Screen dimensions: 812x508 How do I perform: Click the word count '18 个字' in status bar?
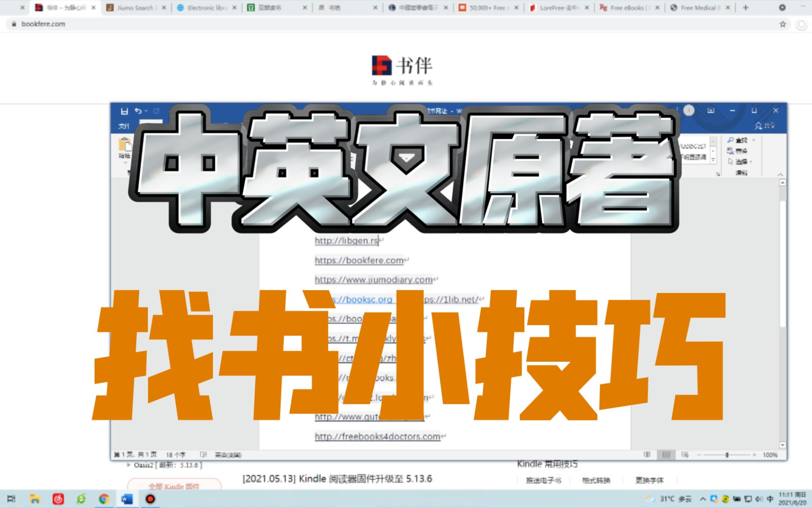176,455
